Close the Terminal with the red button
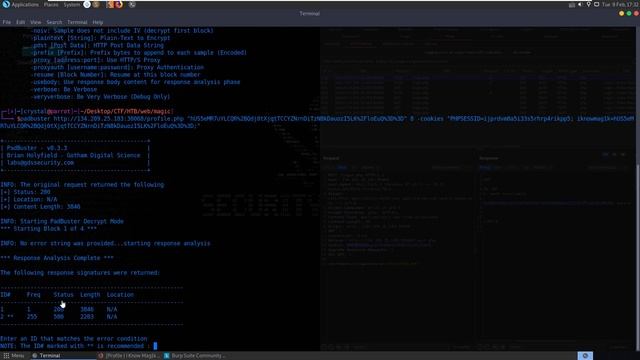This screenshot has height=360, width=640. pyautogui.click(x=636, y=13)
